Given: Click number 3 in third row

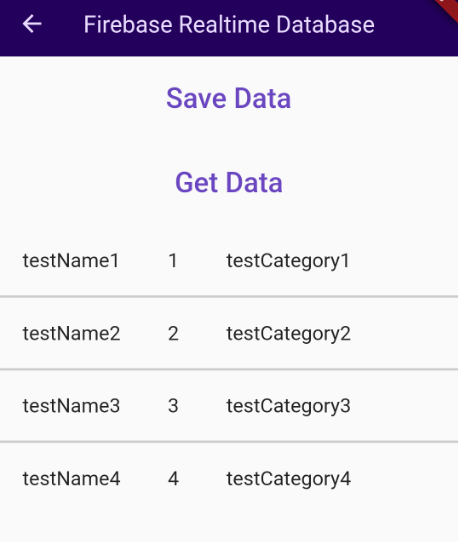Looking at the screenshot, I should pyautogui.click(x=173, y=406).
